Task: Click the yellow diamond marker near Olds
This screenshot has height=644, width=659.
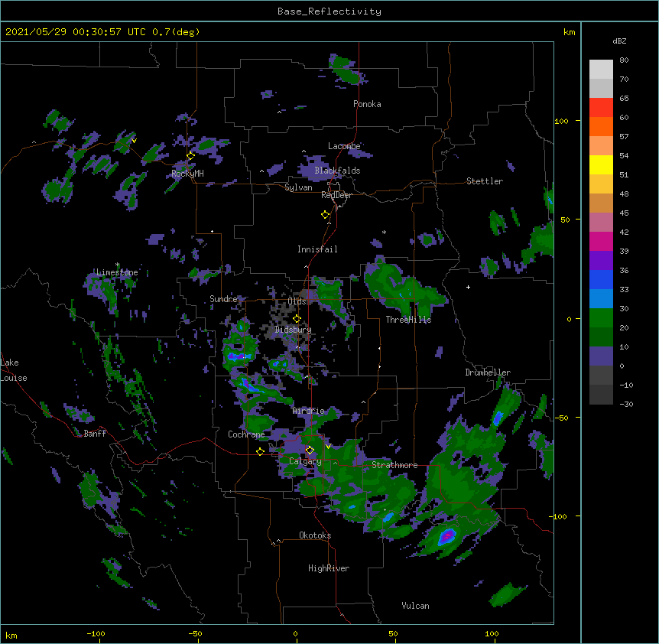Action: click(297, 319)
